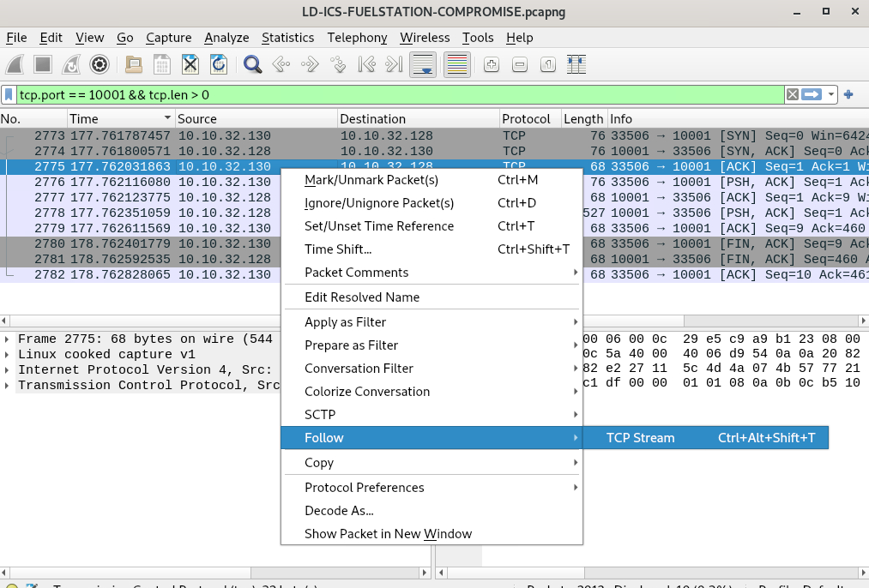This screenshot has height=588, width=869.
Task: Click the Zoom in toolbar icon
Action: pos(492,64)
